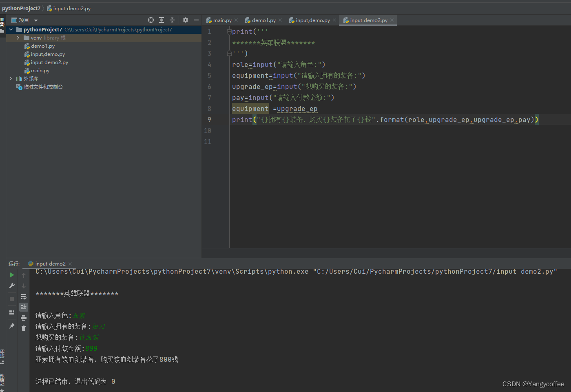
Task: Click the pay=input code line
Action: (x=283, y=97)
